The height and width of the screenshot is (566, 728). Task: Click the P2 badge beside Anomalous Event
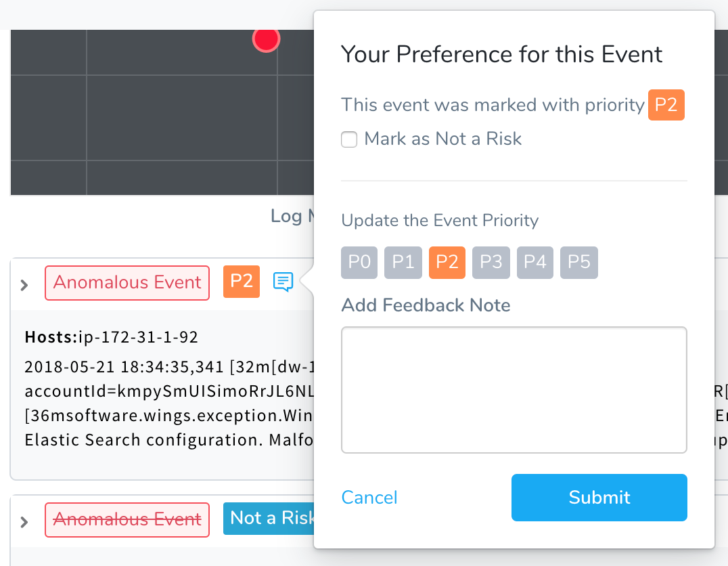coord(242,282)
